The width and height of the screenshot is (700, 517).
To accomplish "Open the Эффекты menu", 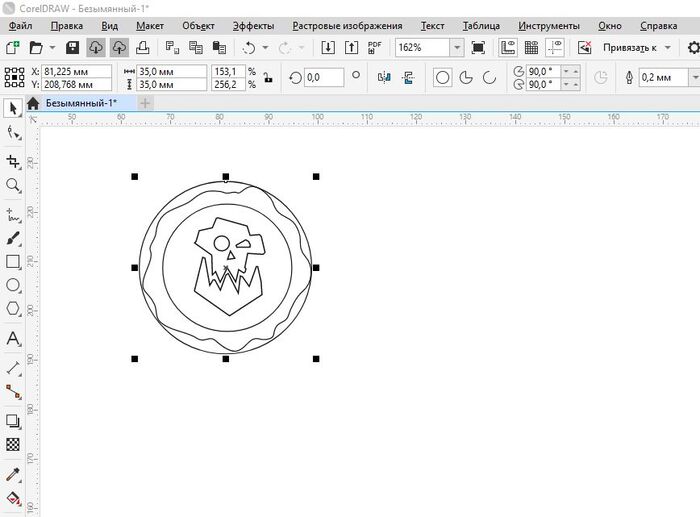I will (x=252, y=25).
